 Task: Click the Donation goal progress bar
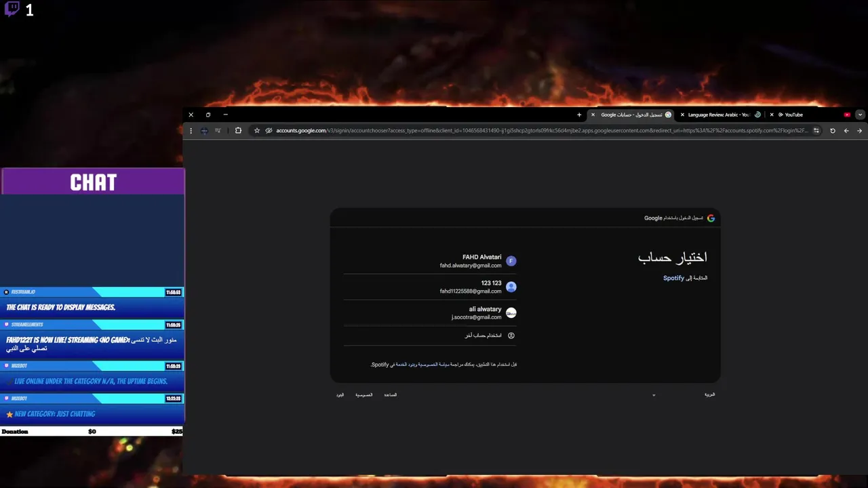92,431
